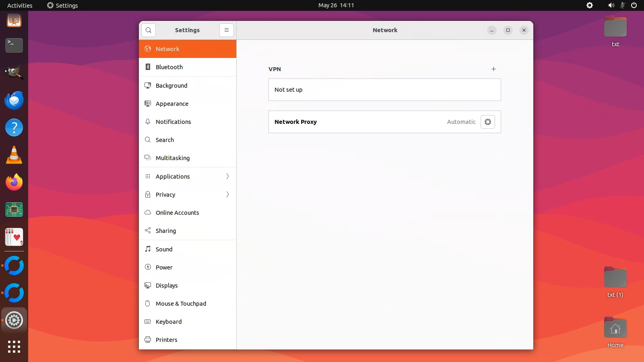Screen dimensions: 644x362
Task: Launch Firefox from the dock
Action: click(14, 183)
